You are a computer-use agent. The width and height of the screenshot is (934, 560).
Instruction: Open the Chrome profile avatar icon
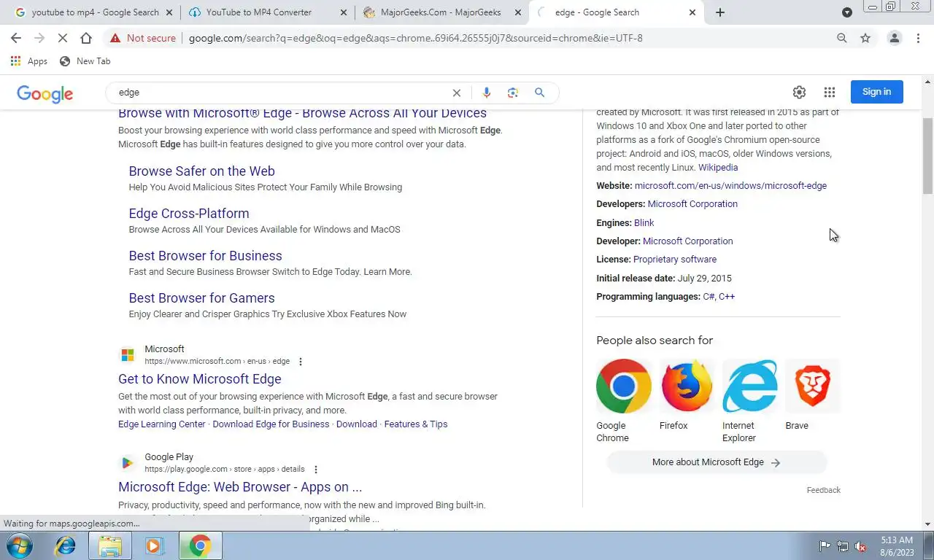[x=894, y=38]
